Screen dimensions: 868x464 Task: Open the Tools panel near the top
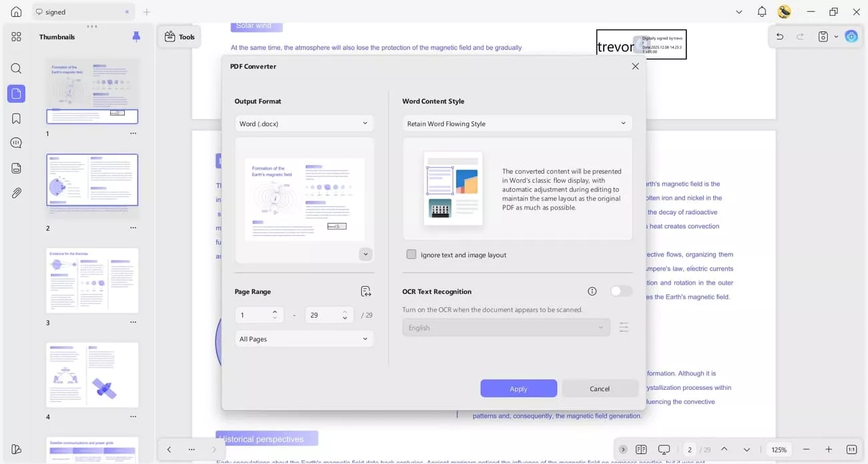point(179,37)
